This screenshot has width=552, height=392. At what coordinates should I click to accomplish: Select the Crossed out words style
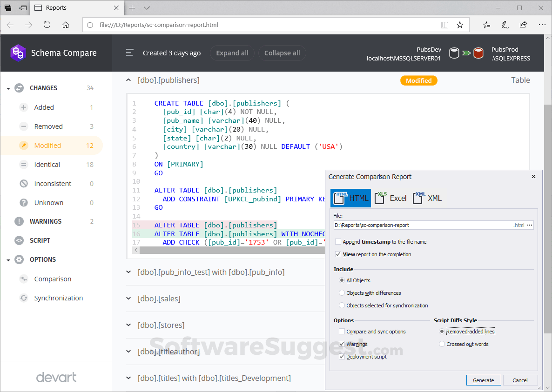click(441, 344)
